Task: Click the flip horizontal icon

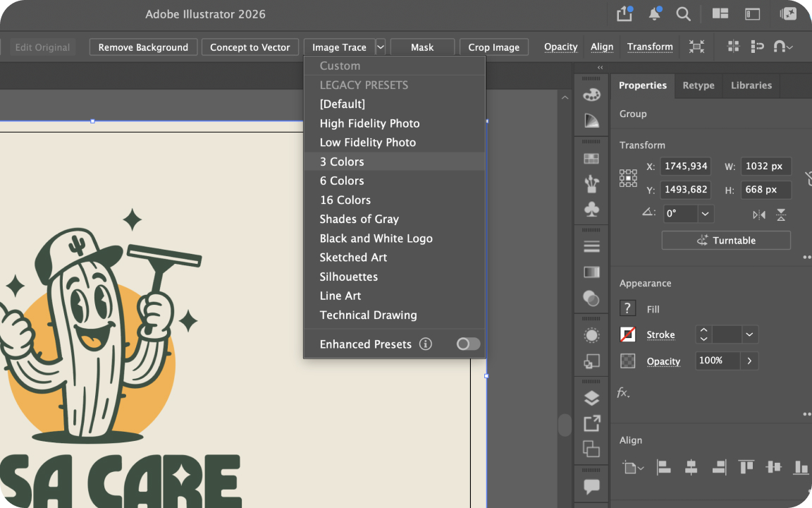Action: point(759,214)
